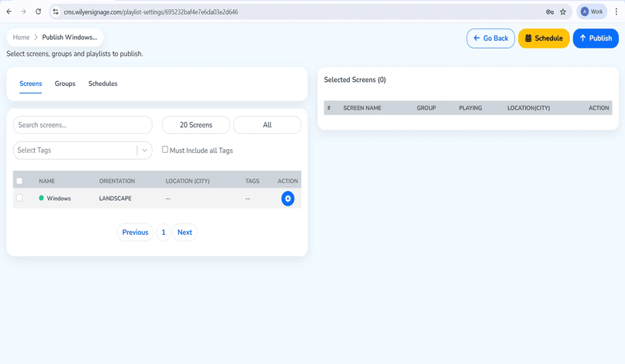Open the Work profile avatar

[592, 11]
